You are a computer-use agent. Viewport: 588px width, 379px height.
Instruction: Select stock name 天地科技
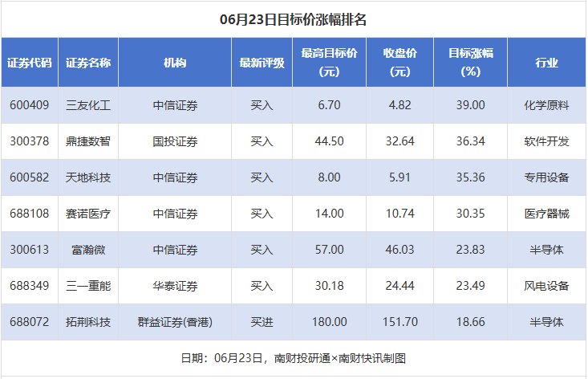pyautogui.click(x=88, y=177)
